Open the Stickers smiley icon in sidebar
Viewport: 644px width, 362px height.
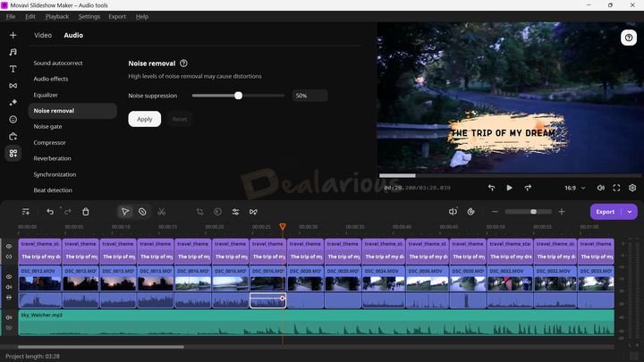point(13,120)
